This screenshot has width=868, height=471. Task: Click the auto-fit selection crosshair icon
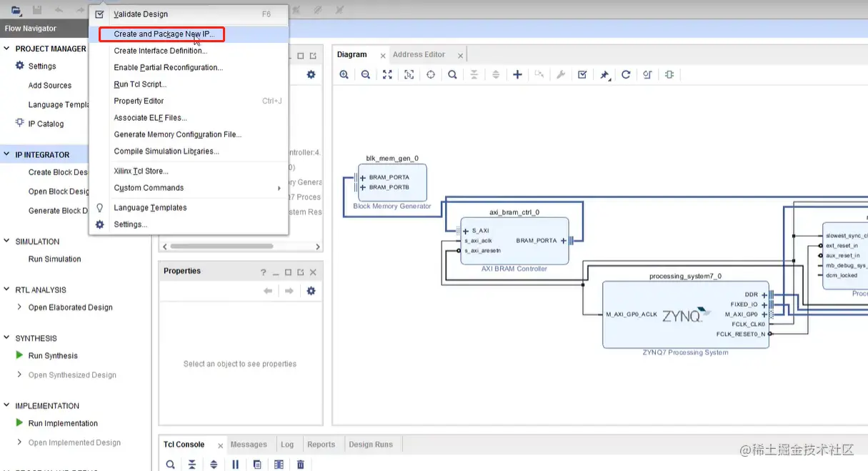coord(431,74)
